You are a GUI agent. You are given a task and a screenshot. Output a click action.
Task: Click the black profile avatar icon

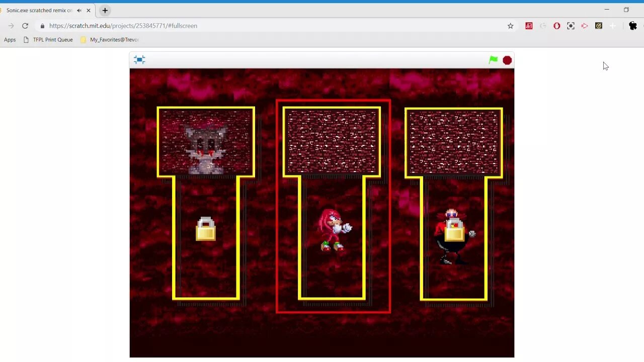click(x=633, y=26)
